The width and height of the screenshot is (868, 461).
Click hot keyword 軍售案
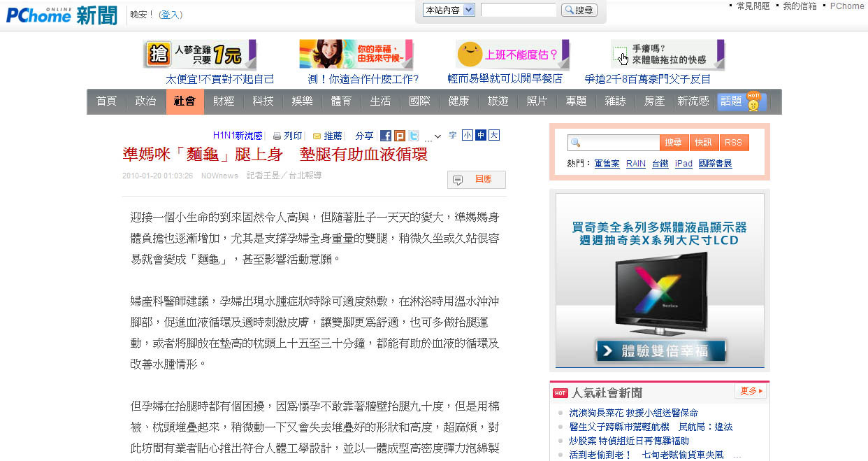click(607, 164)
